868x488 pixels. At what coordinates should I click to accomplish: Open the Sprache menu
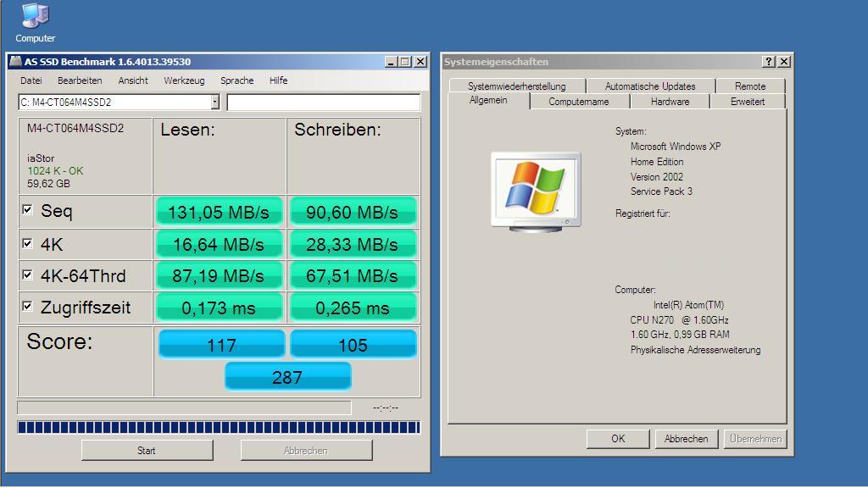[x=237, y=80]
